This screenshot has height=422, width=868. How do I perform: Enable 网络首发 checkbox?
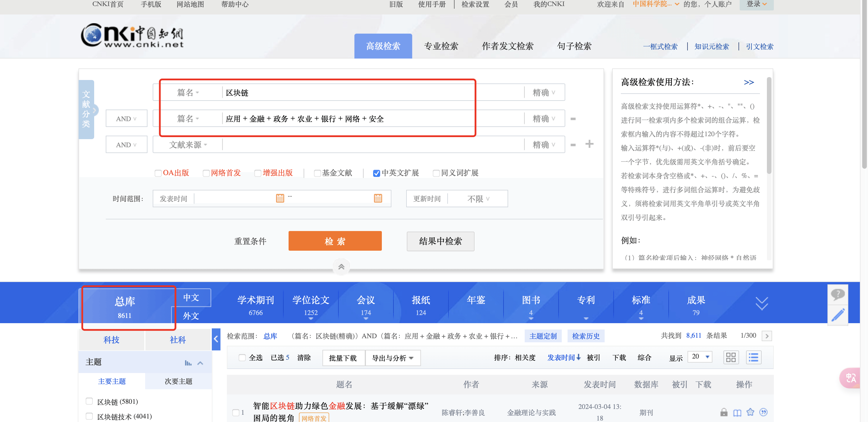[206, 173]
